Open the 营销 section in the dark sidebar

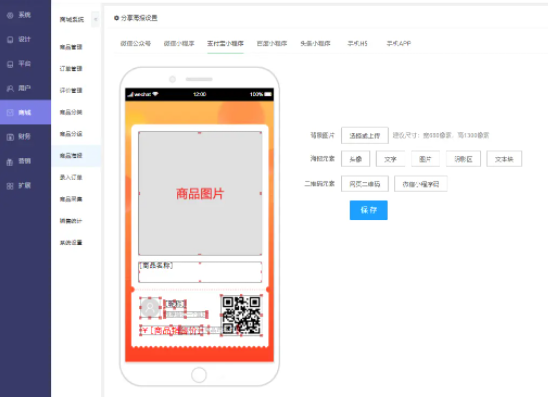pyautogui.click(x=25, y=161)
